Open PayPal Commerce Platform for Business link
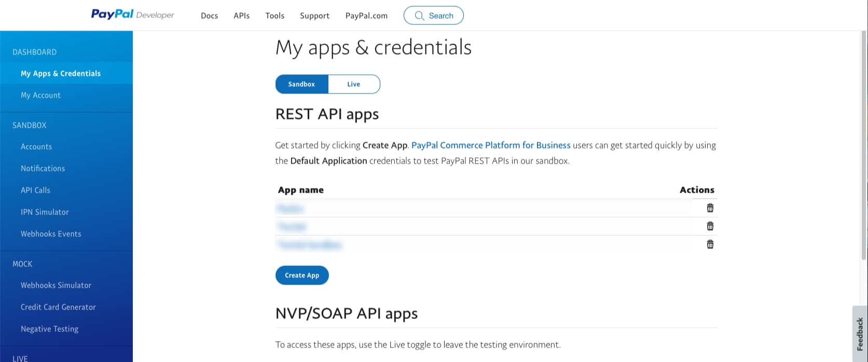868x362 pixels. coord(491,145)
